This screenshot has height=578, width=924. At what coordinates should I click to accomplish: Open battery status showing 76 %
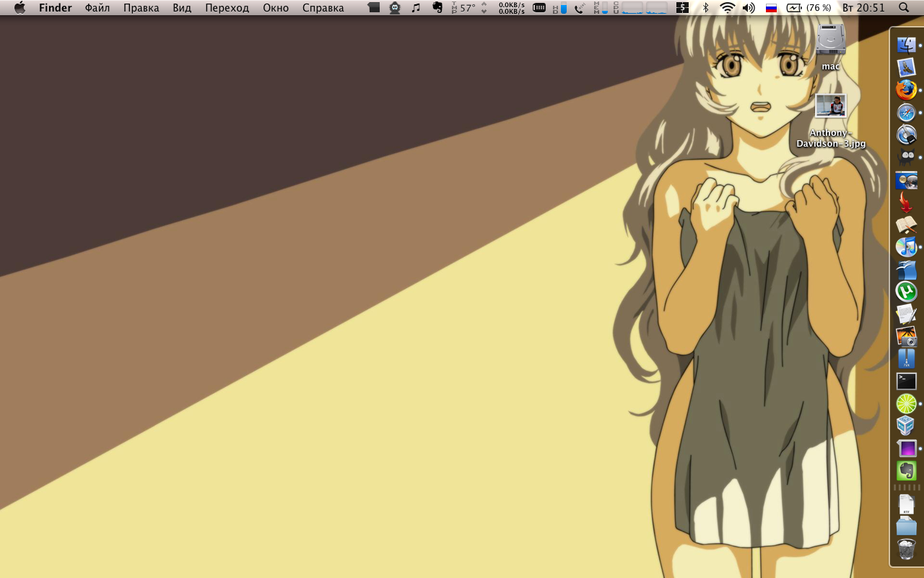808,8
